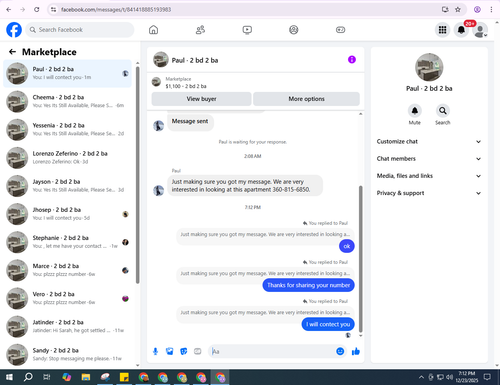Click the browser address bar URL
The image size is (500, 385).
116,10
